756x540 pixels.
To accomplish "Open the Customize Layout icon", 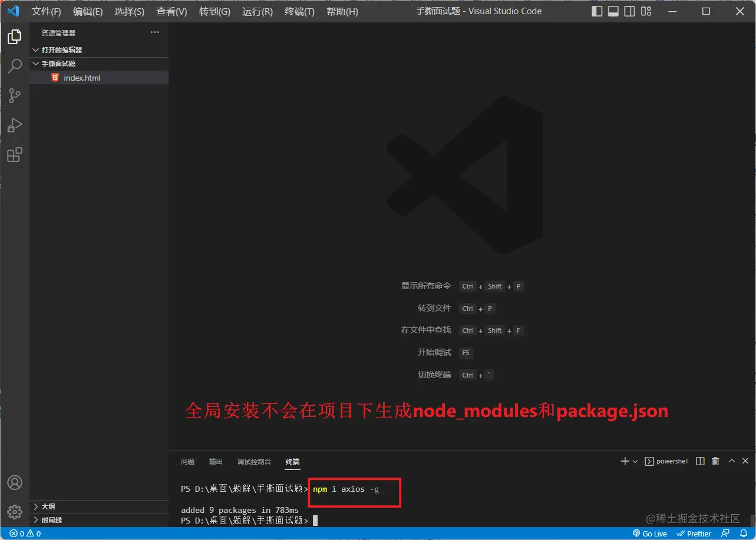I will 646,11.
